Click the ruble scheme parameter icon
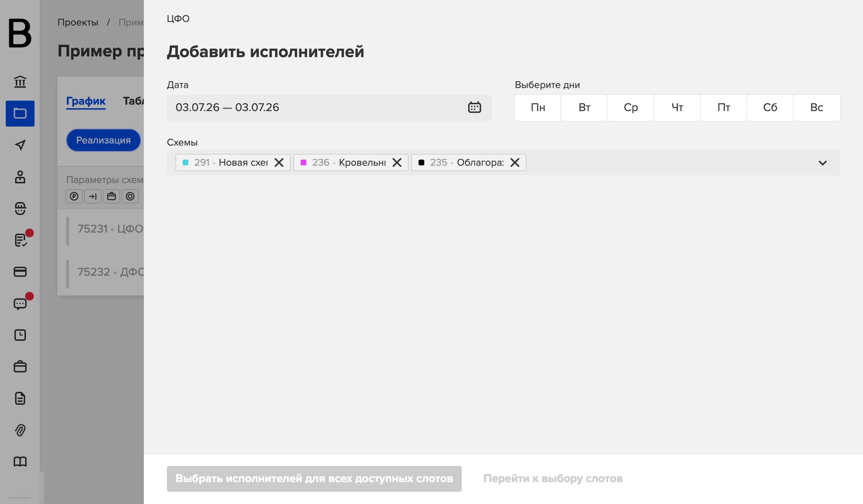863x504 pixels. pos(74,196)
